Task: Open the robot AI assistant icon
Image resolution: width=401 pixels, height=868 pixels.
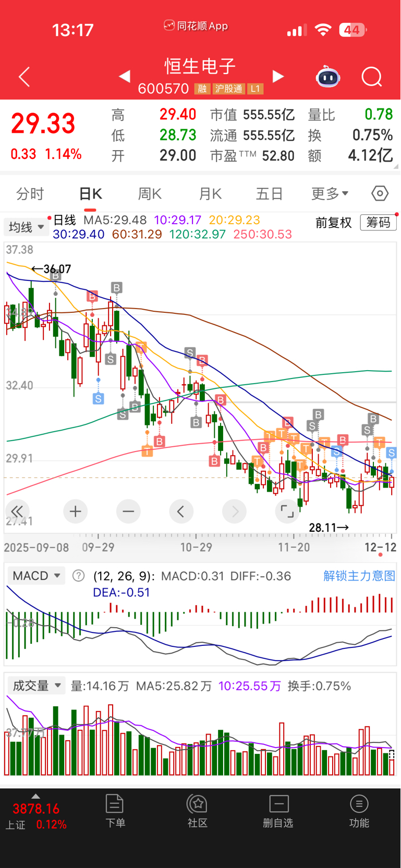Action: pos(328,77)
